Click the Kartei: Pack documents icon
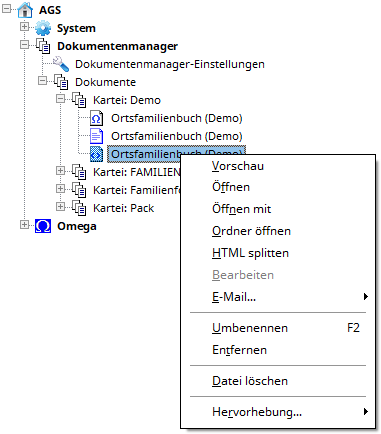Image resolution: width=381 pixels, height=434 pixels. 79,208
